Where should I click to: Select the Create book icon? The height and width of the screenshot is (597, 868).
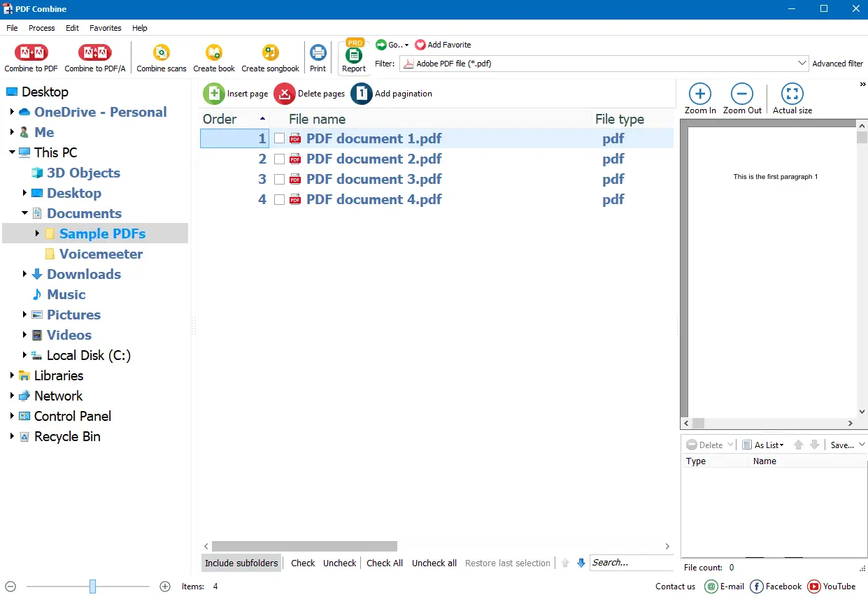click(x=213, y=53)
